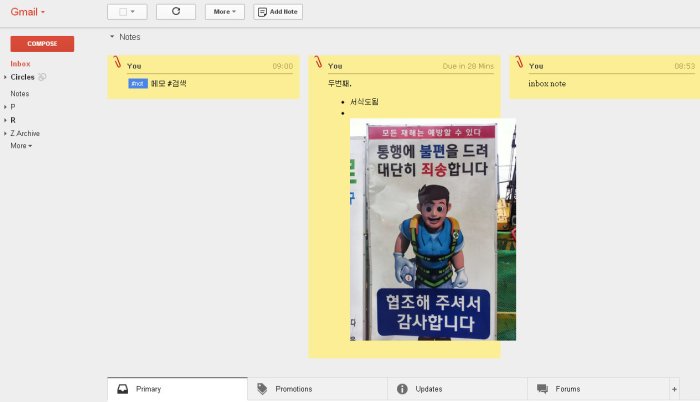Toggle the select-all checkbox in toolbar
The height and width of the screenshot is (402, 700).
(x=123, y=12)
